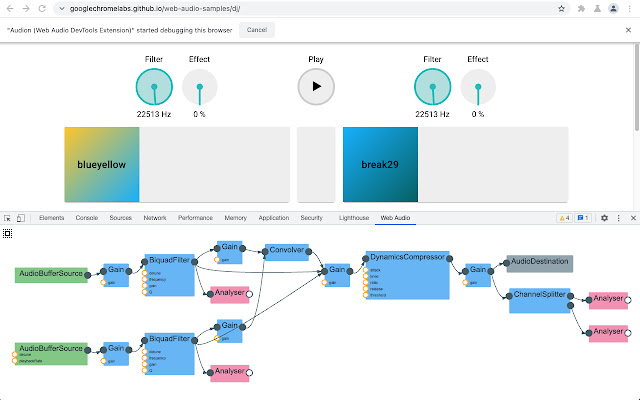The width and height of the screenshot is (640, 400).
Task: Switch to the Console tab
Action: click(87, 218)
